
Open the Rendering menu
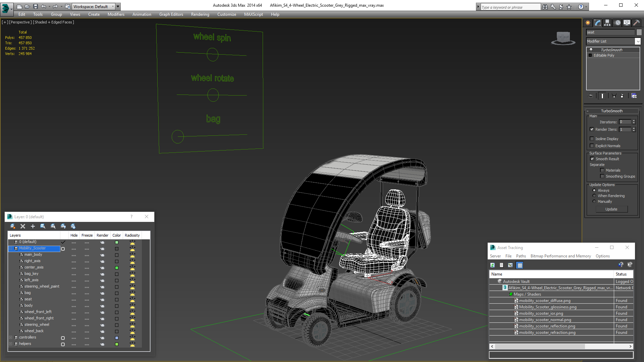click(x=200, y=14)
